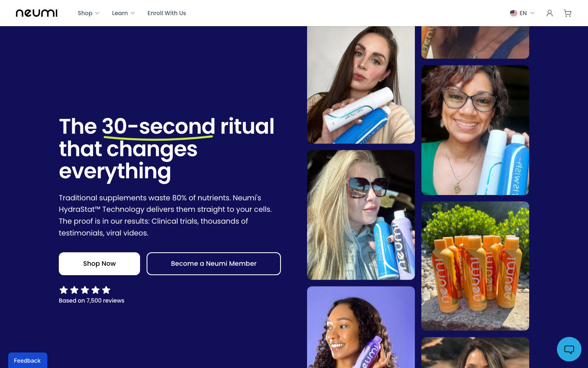
Task: Expand the Learn dropdown chevron
Action: point(133,13)
